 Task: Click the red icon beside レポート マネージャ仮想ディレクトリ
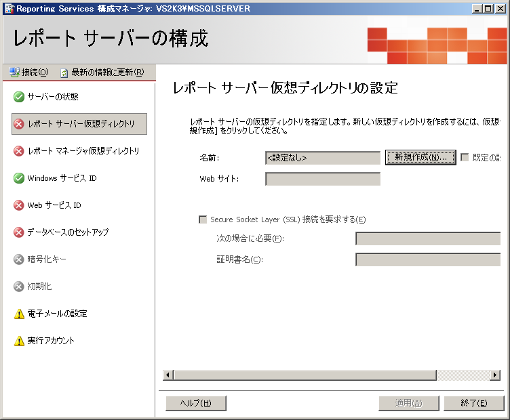[19, 151]
